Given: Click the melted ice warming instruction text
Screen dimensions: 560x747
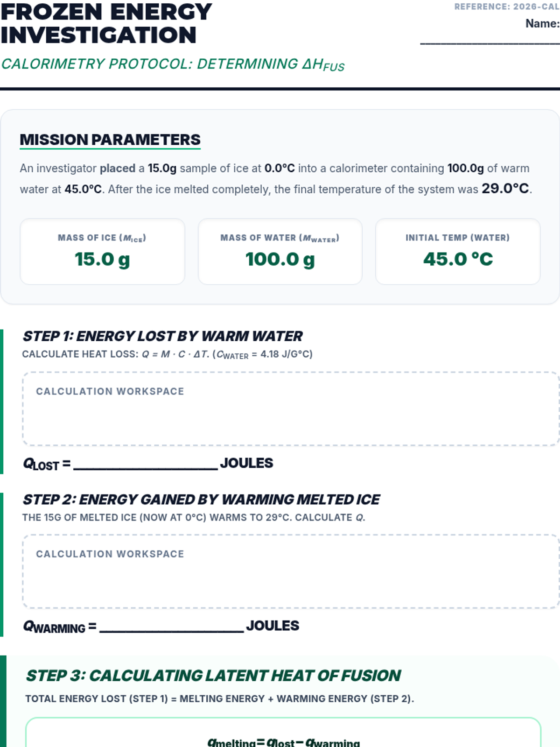Looking at the screenshot, I should coord(194,517).
